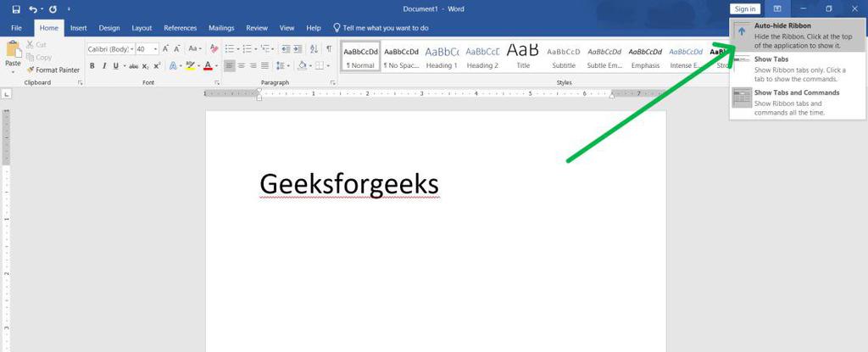
Task: Open the Font dialog launcher
Action: click(x=217, y=82)
